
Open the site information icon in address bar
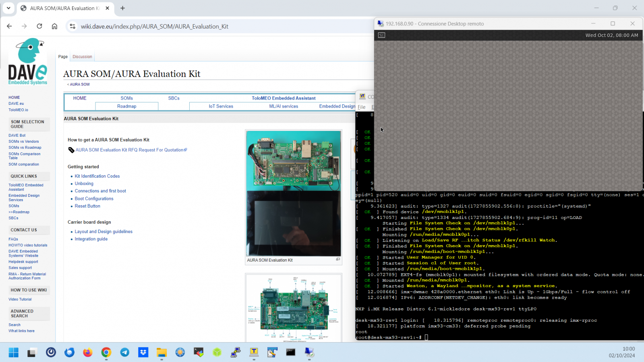click(x=72, y=26)
